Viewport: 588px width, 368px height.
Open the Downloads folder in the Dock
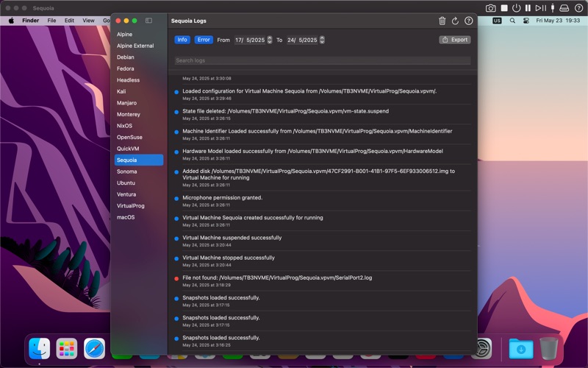pos(521,349)
